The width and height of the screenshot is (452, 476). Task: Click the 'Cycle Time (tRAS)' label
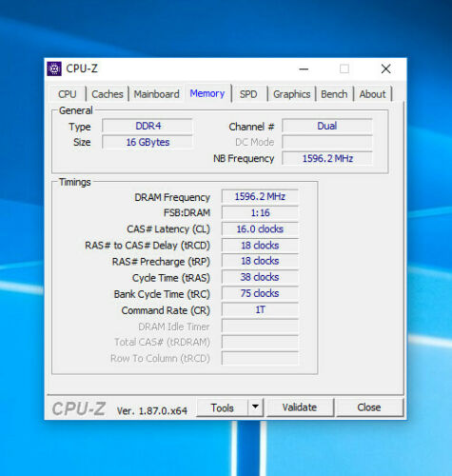(x=171, y=278)
